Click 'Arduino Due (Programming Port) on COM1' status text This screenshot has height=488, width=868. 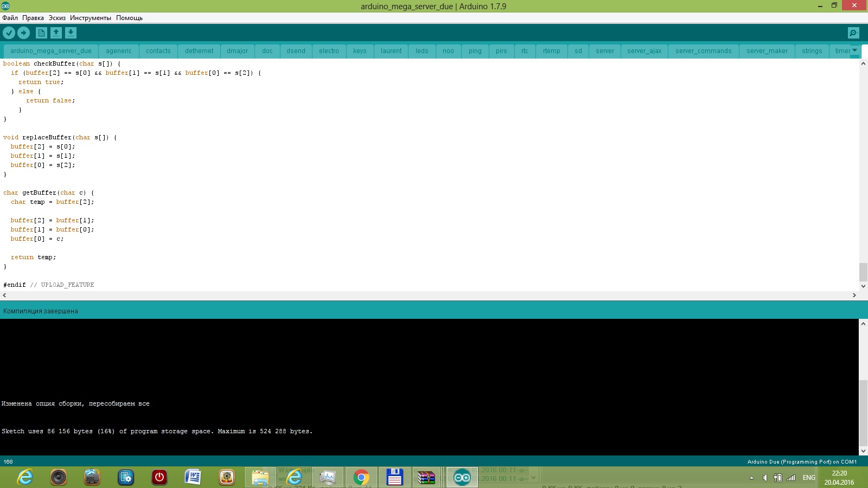[x=802, y=462]
